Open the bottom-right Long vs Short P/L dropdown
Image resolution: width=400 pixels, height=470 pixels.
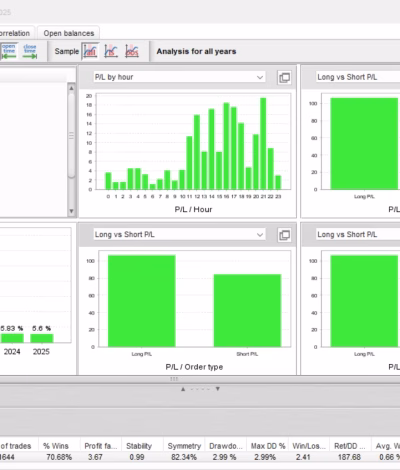point(358,235)
